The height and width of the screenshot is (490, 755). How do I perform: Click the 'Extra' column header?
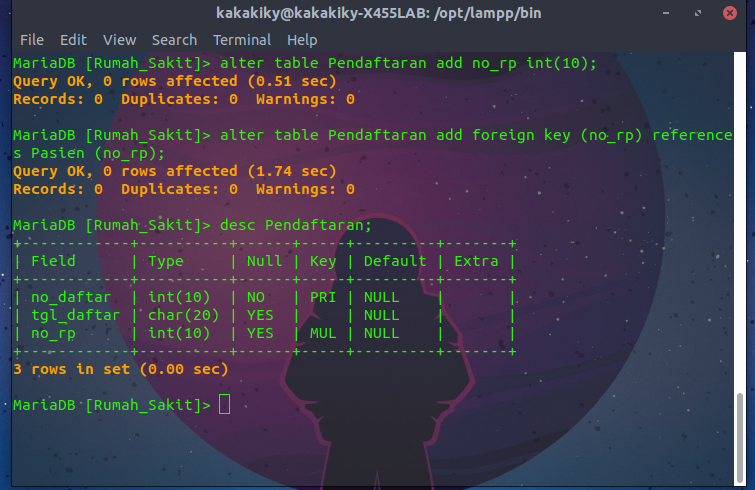476,261
